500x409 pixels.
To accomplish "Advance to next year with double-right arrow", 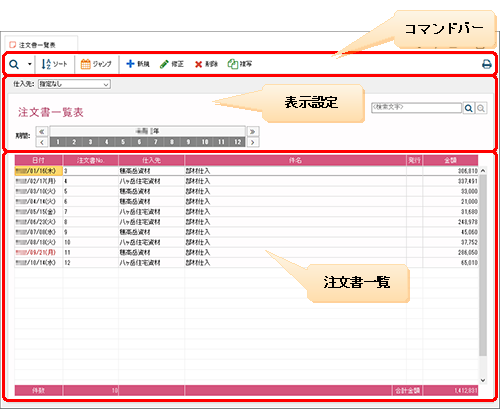I will point(252,131).
